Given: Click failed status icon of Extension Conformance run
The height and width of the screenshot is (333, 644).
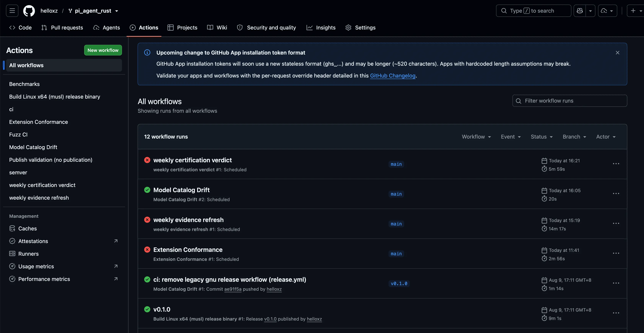Looking at the screenshot, I should 147,249.
